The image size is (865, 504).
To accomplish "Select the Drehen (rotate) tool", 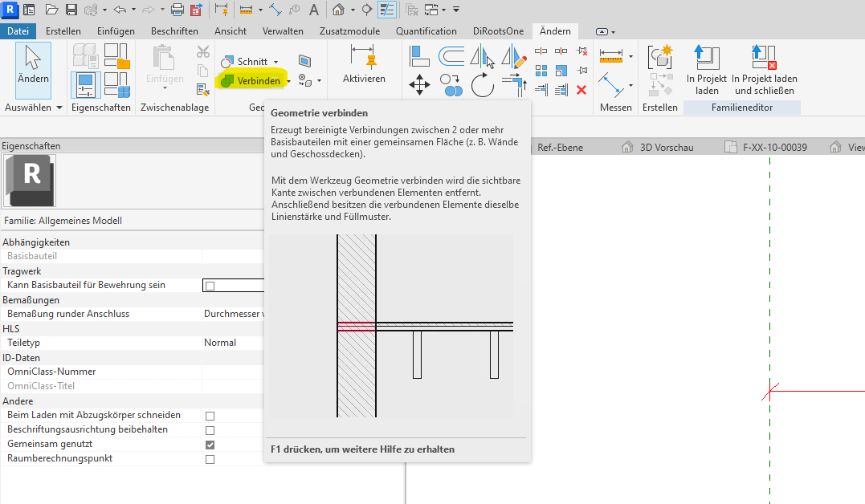I will (482, 84).
